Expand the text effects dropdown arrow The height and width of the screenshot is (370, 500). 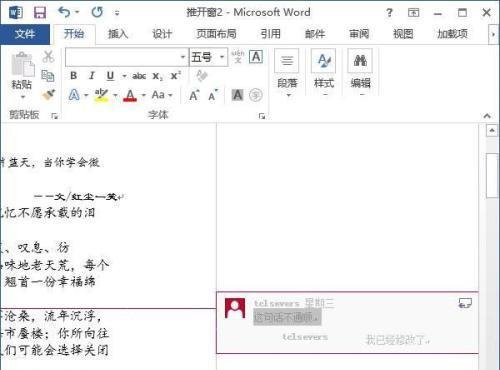[x=86, y=95]
